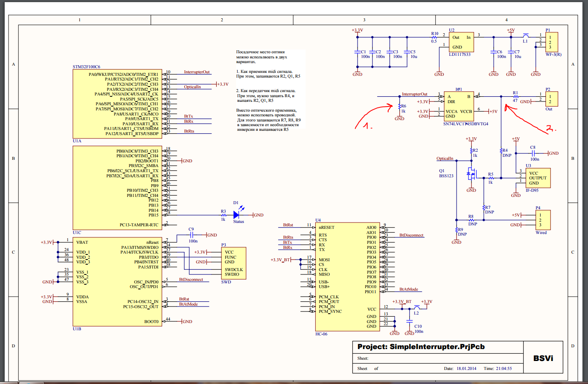Select the U3 IF-D95 optical receiver block
This screenshot has height=384, width=588.
[x=538, y=178]
